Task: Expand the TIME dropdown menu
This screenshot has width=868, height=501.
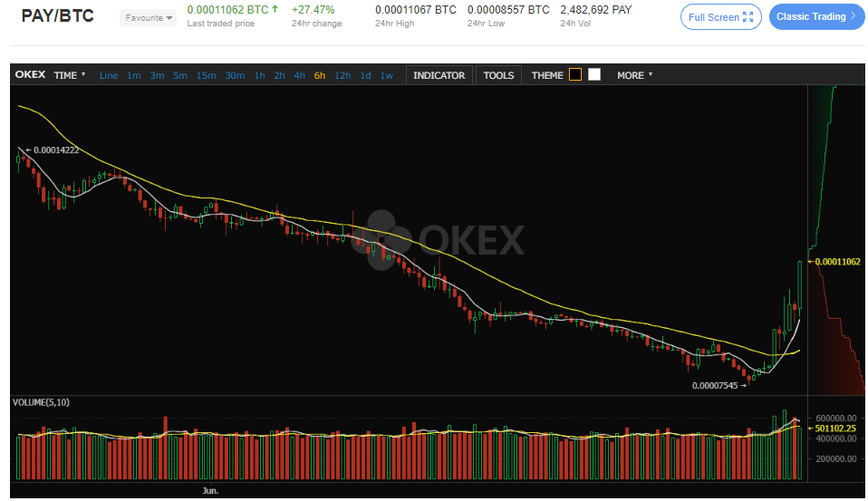Action: [70, 75]
